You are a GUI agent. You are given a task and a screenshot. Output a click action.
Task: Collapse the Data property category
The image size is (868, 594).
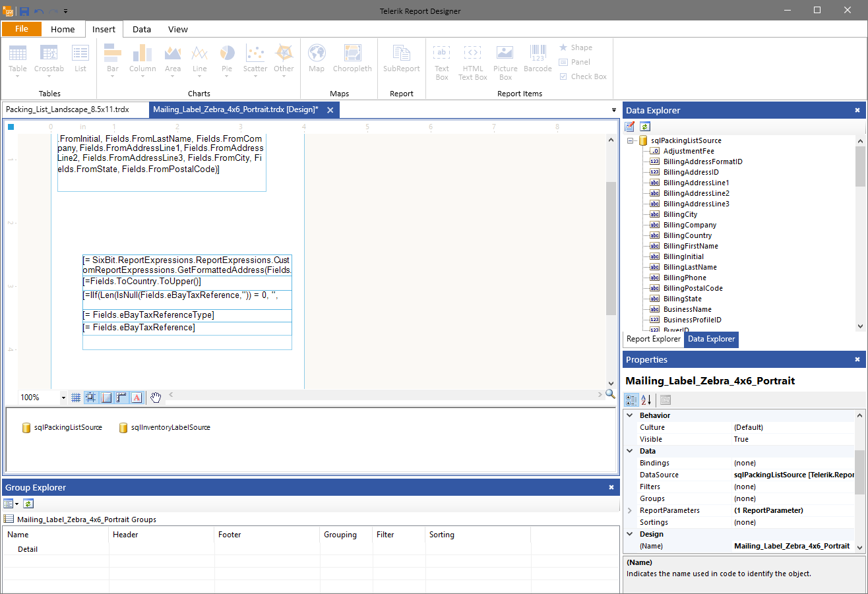click(630, 451)
